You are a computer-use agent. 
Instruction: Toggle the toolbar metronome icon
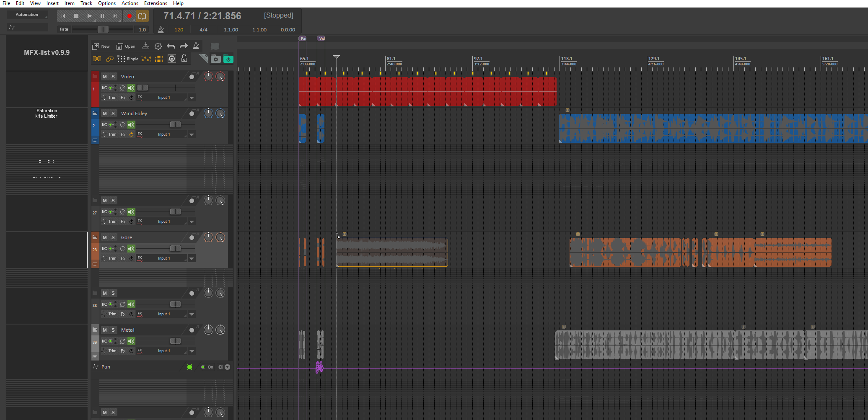tap(196, 46)
